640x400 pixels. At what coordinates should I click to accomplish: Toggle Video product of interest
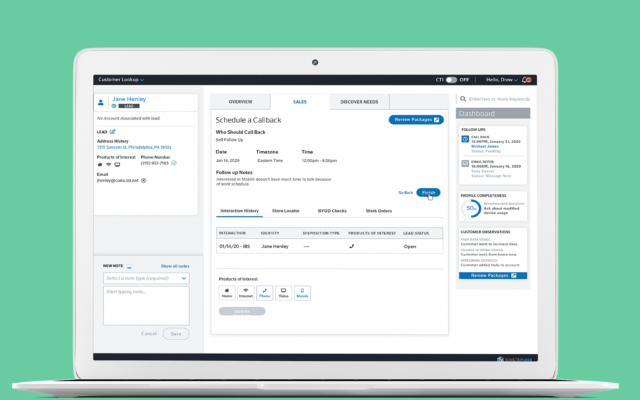click(x=283, y=293)
